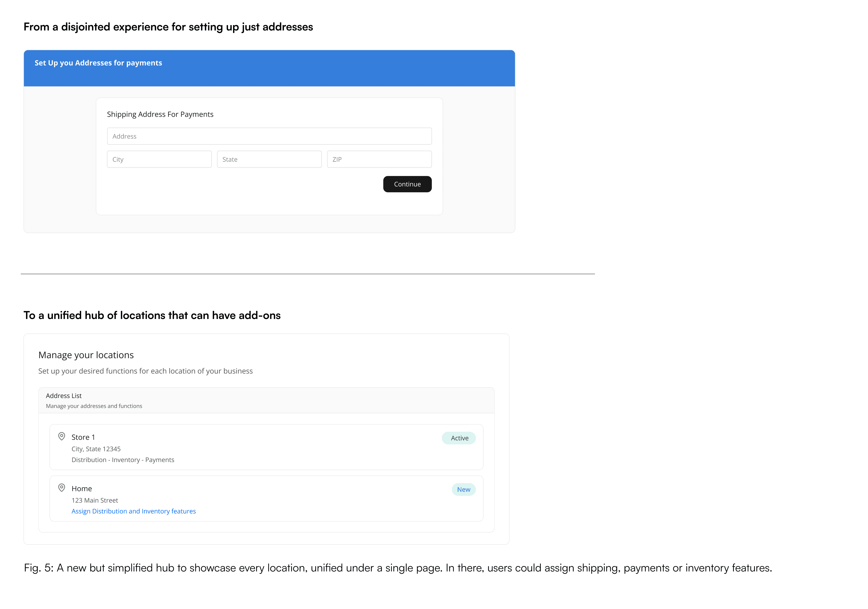Screen dimensions: 868x609
Task: Click Distribution - Inventory - Payments text
Action: (123, 460)
